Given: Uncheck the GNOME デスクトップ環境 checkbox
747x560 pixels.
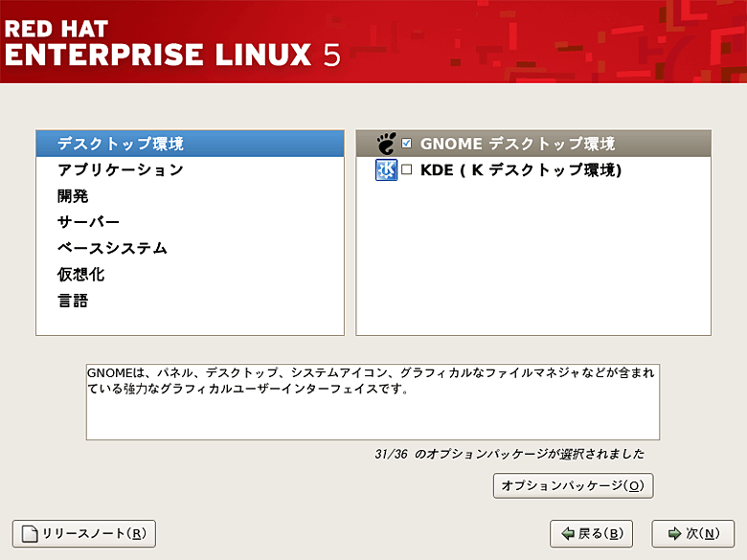Looking at the screenshot, I should (x=407, y=144).
